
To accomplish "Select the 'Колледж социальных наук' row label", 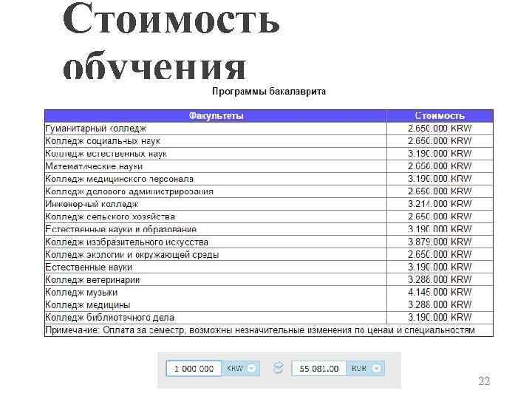I will coord(103,141).
